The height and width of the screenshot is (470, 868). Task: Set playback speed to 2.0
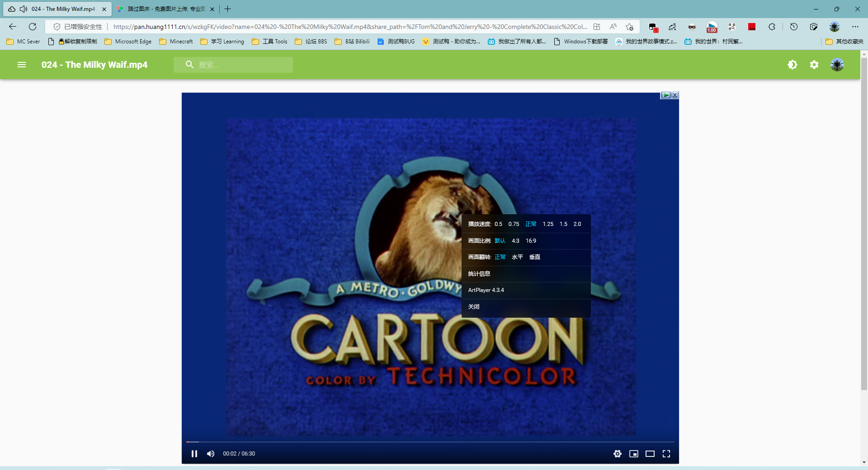coord(577,224)
